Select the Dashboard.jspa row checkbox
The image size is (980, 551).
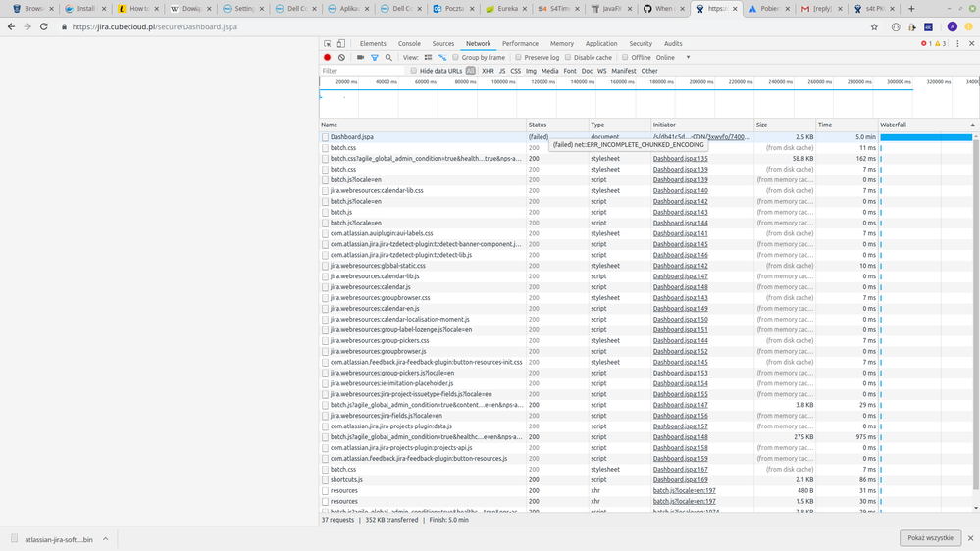325,137
